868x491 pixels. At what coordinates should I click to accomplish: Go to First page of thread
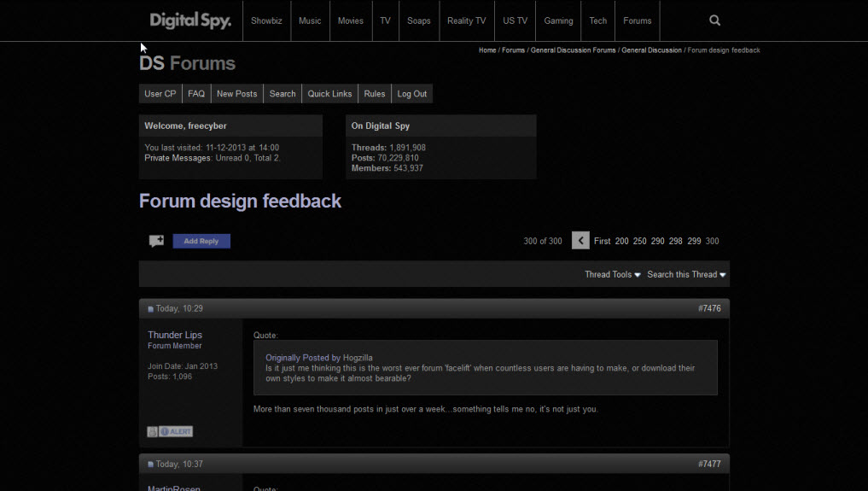(x=602, y=241)
